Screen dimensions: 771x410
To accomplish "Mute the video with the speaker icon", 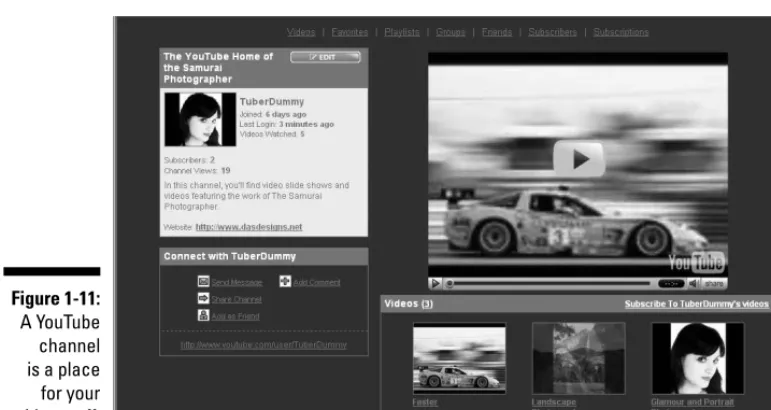I will coord(693,284).
